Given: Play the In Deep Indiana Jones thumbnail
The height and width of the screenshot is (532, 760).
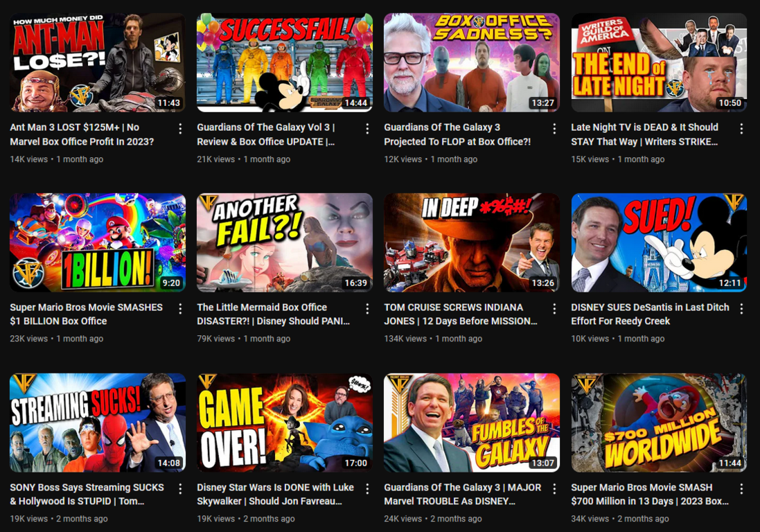Looking at the screenshot, I should click(x=472, y=242).
